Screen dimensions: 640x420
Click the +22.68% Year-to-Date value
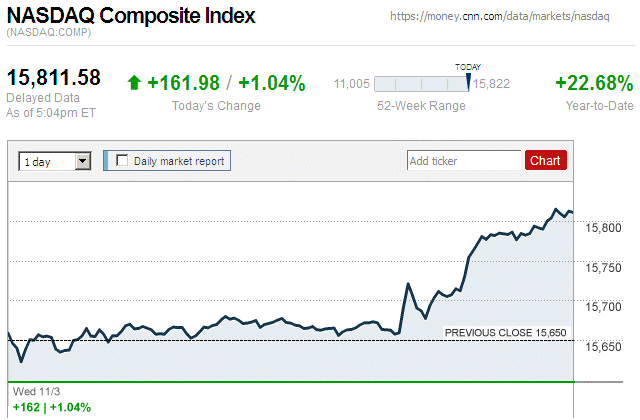pos(594,83)
